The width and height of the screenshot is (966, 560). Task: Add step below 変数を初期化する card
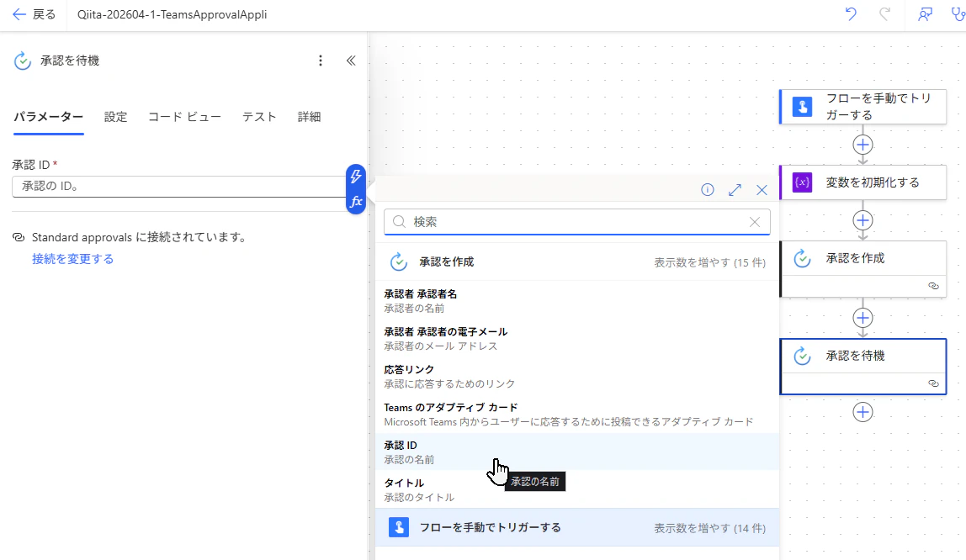click(863, 220)
